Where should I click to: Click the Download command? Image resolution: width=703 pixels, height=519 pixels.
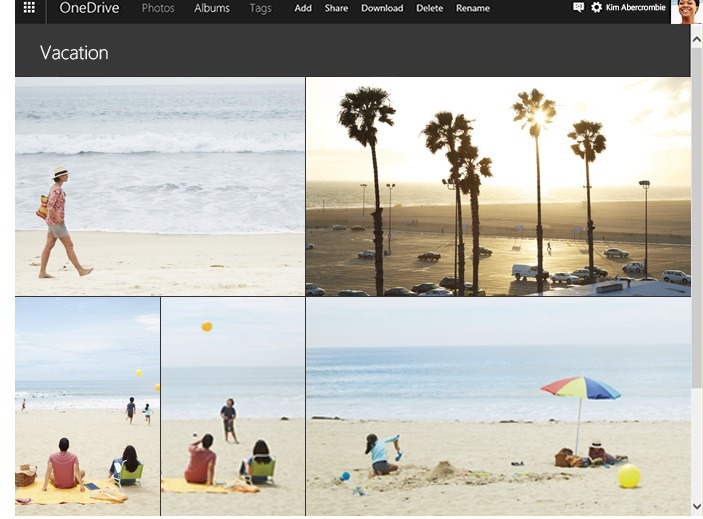tap(382, 8)
